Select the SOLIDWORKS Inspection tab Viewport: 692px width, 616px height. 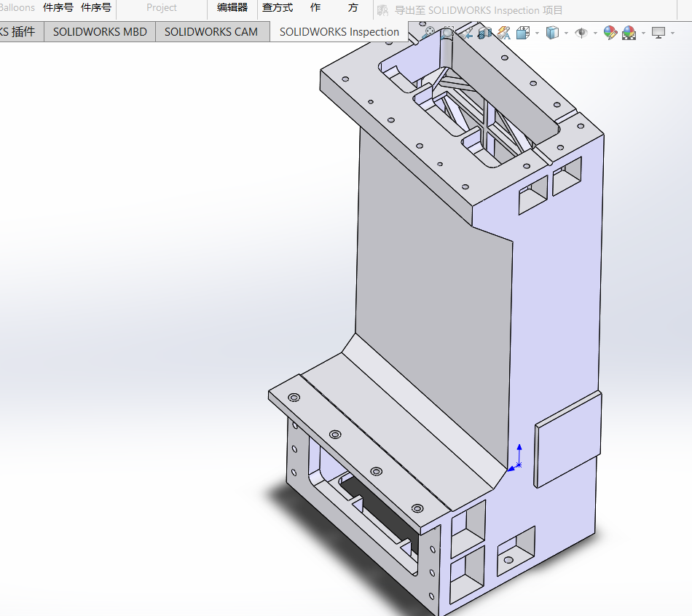pos(339,32)
